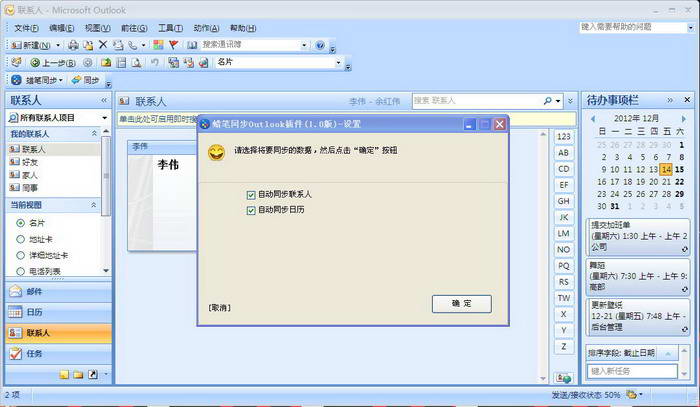Jump to the 123 index tab
This screenshot has width=700, height=407.
tap(563, 137)
